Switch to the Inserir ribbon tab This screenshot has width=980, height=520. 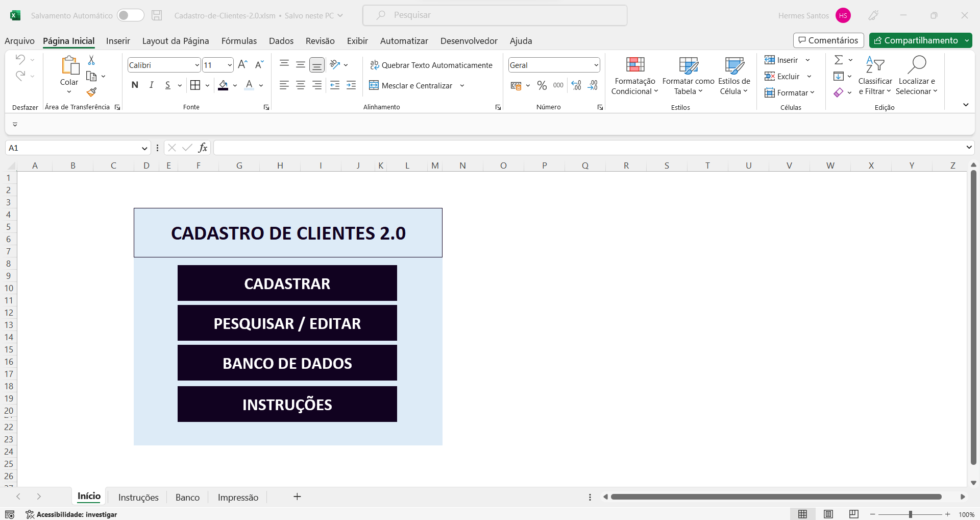[x=118, y=41]
